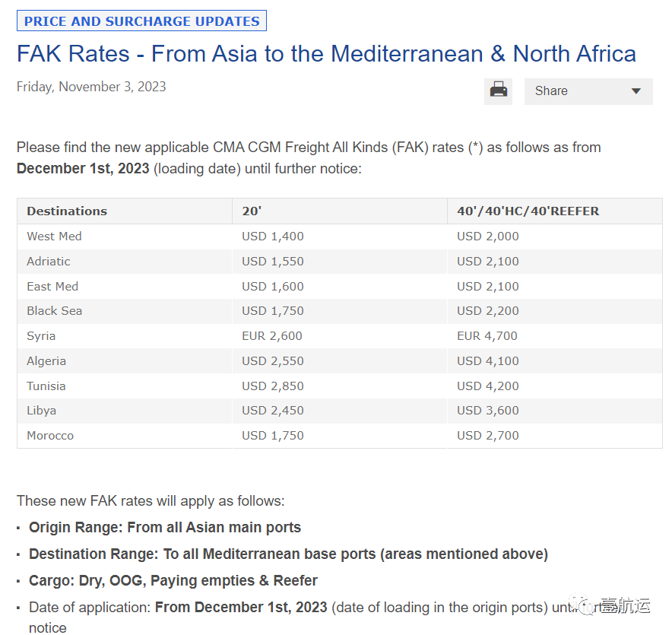Select the FAK Rates page title
The height and width of the screenshot is (635, 672).
pos(326,54)
